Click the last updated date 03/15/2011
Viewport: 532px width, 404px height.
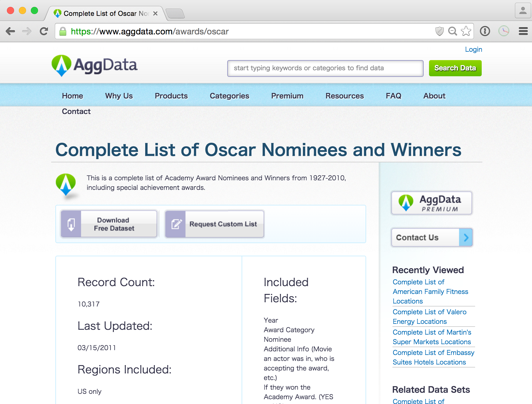click(97, 348)
